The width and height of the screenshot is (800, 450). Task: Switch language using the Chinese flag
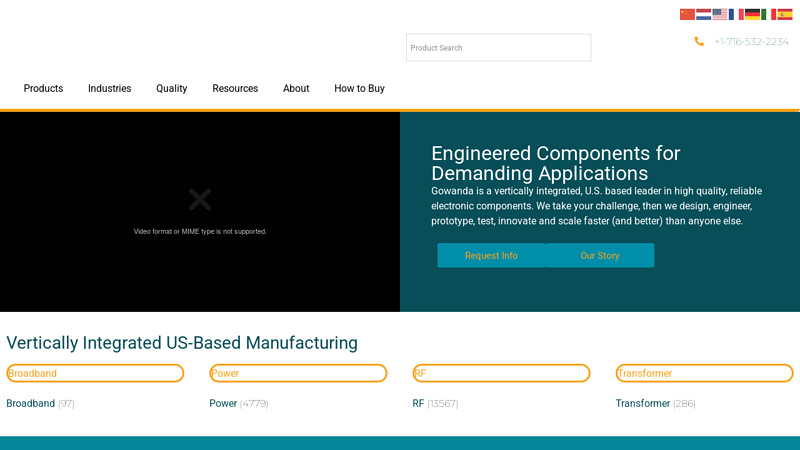coord(687,15)
